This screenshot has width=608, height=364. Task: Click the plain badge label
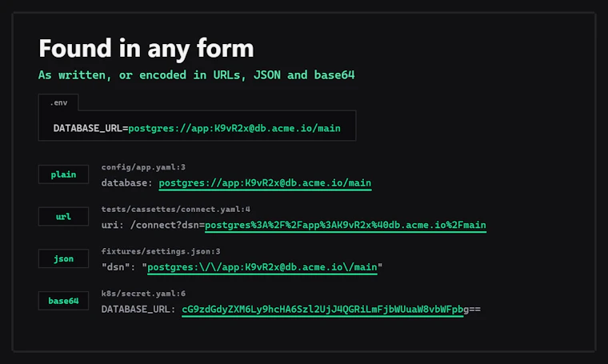tap(63, 174)
